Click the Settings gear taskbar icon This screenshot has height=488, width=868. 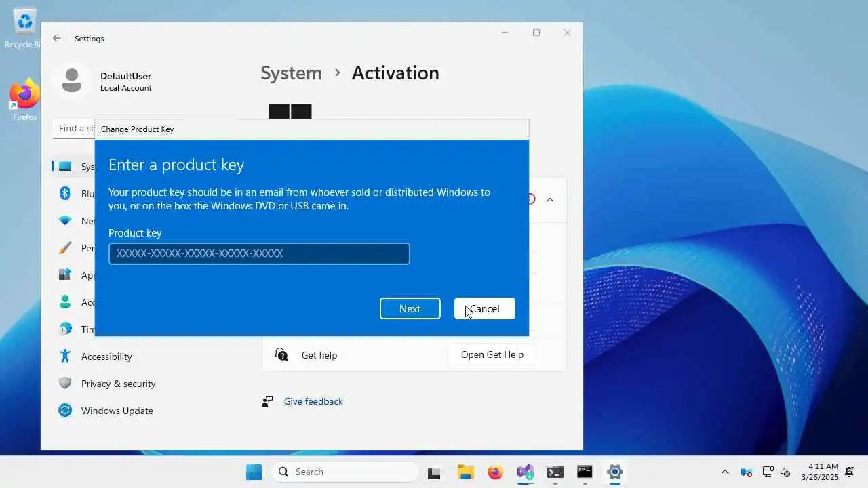[615, 472]
